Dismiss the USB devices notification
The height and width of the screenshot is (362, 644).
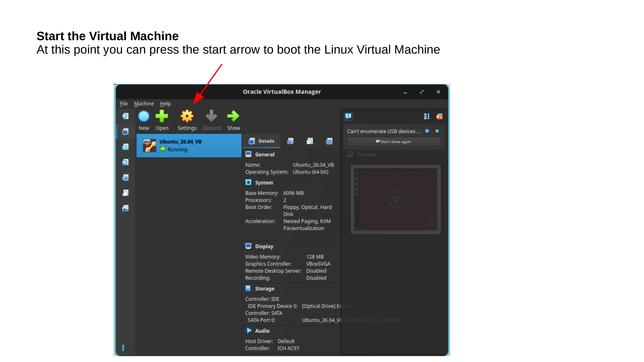437,131
